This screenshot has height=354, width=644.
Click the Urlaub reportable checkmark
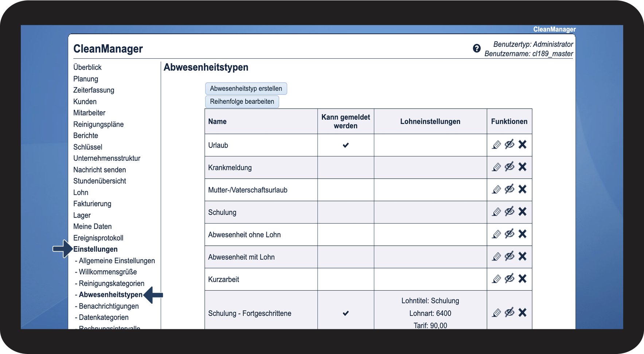click(x=346, y=145)
